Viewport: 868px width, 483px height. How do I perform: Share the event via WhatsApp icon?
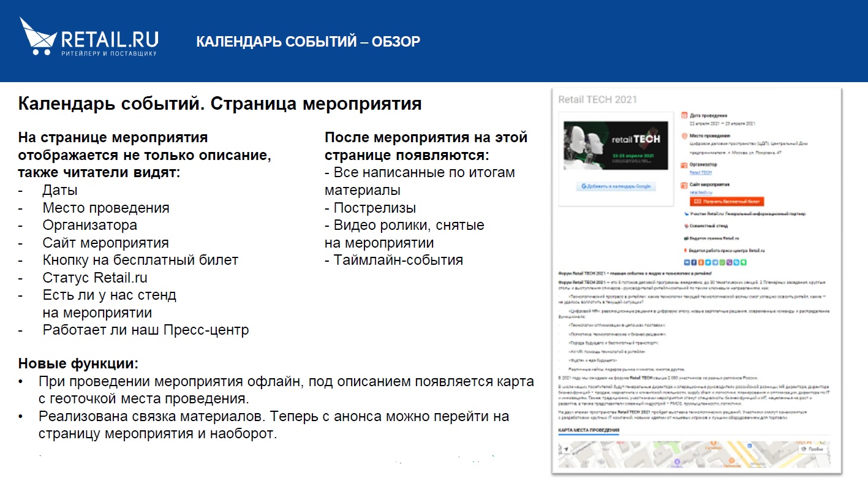point(722,262)
